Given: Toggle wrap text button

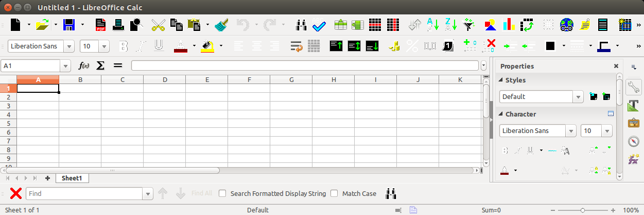Looking at the screenshot, I should click(x=296, y=46).
